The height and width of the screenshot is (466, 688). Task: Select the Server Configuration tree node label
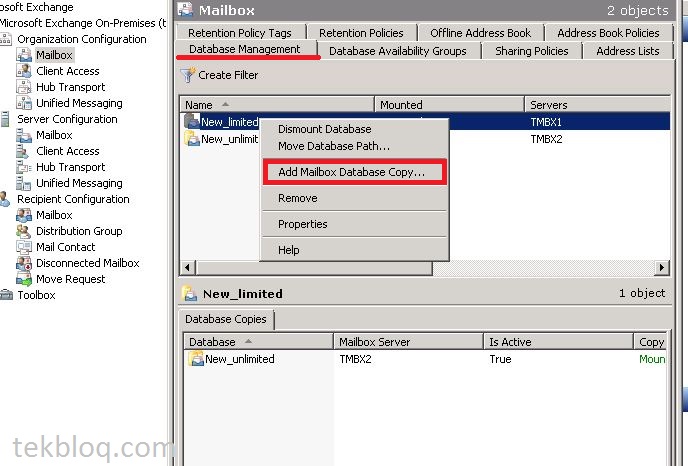click(x=67, y=119)
